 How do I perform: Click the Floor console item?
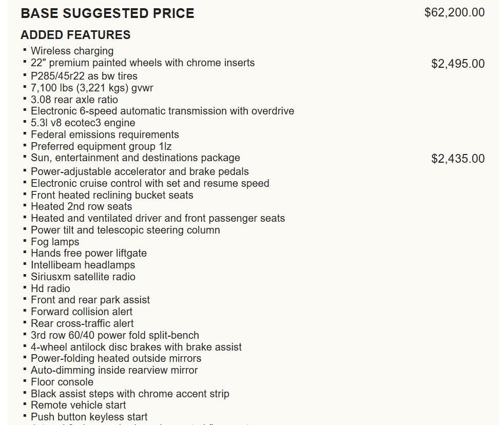pyautogui.click(x=62, y=382)
